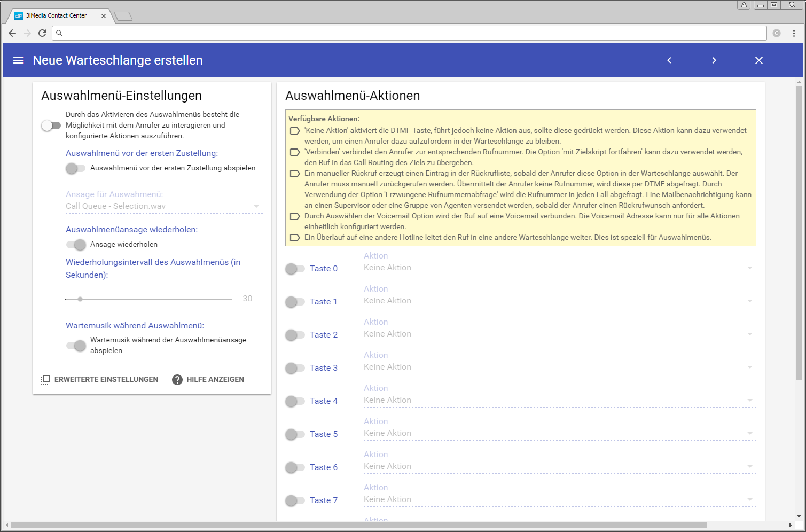Open Ansage für Auswahlmenü dropdown
This screenshot has height=532, width=806.
pyautogui.click(x=163, y=206)
